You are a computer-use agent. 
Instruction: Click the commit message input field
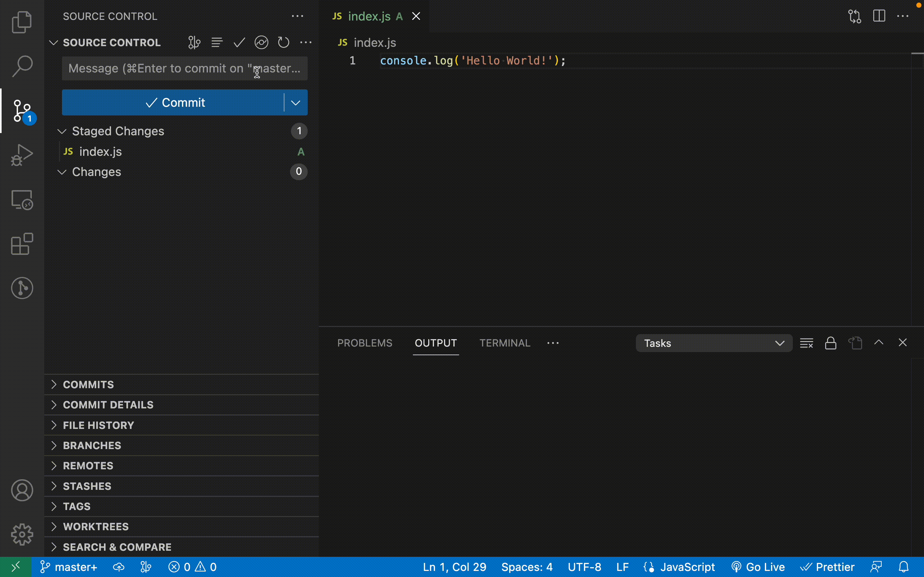184,69
